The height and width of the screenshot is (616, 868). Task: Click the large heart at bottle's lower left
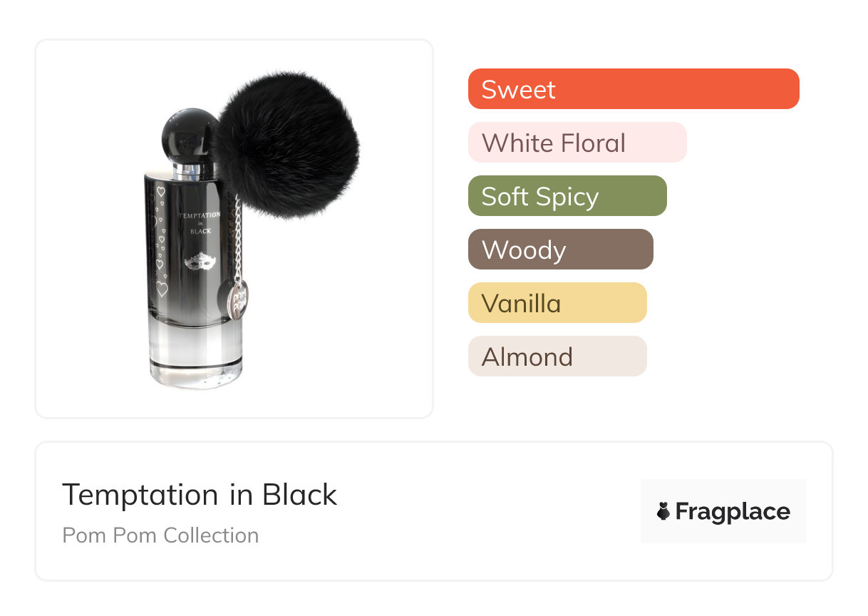point(162,289)
